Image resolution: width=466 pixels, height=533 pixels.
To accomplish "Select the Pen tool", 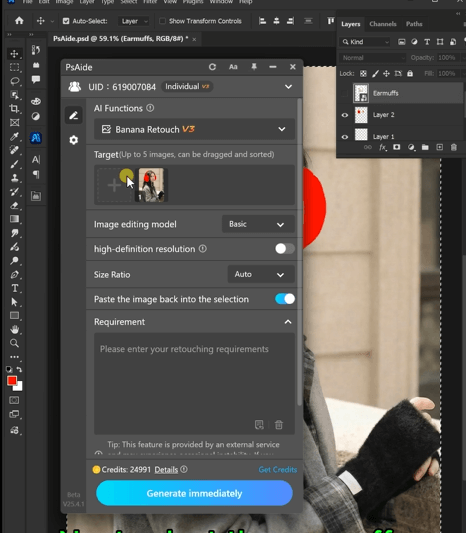I will tap(14, 275).
